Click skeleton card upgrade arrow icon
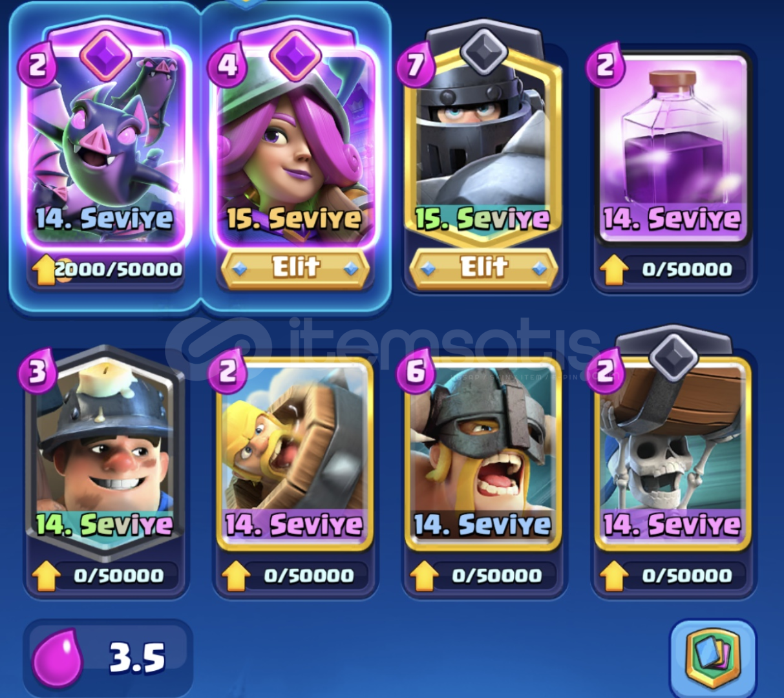The width and height of the screenshot is (784, 698). pos(613,576)
